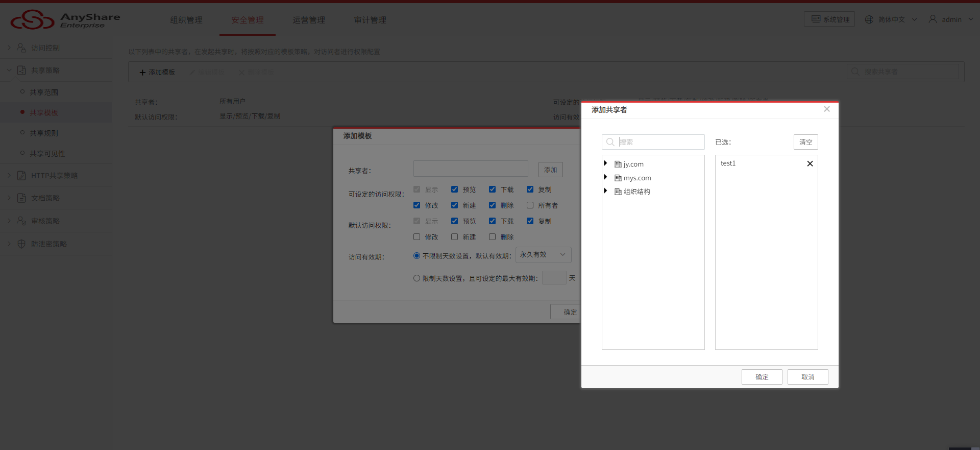Close the 添加共享者 dialog
Screen dimensions: 980x450
(827, 109)
